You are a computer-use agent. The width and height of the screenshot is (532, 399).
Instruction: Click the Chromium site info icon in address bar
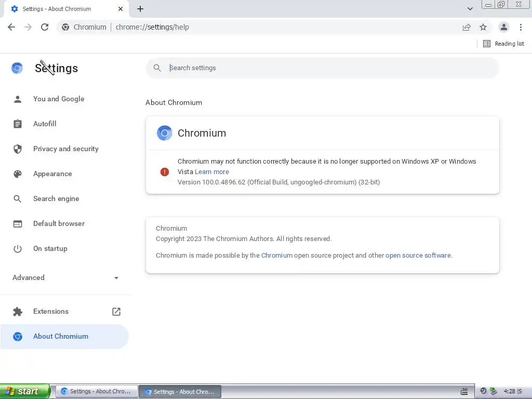point(65,27)
